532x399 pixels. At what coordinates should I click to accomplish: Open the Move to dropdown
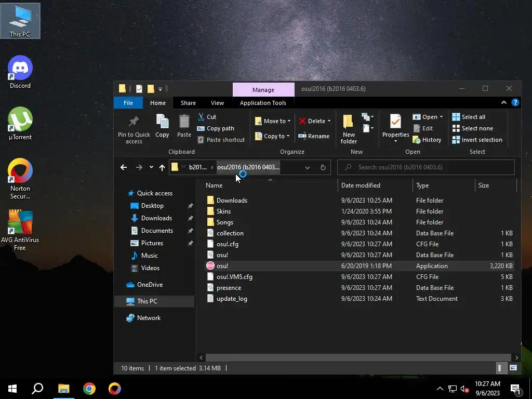pyautogui.click(x=273, y=121)
